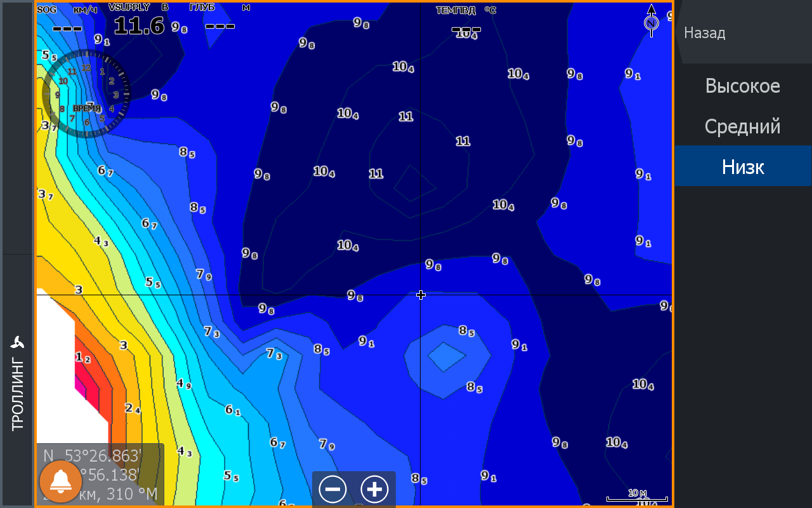Zoom in the chart with plus button
This screenshot has height=508, width=812.
point(374,490)
